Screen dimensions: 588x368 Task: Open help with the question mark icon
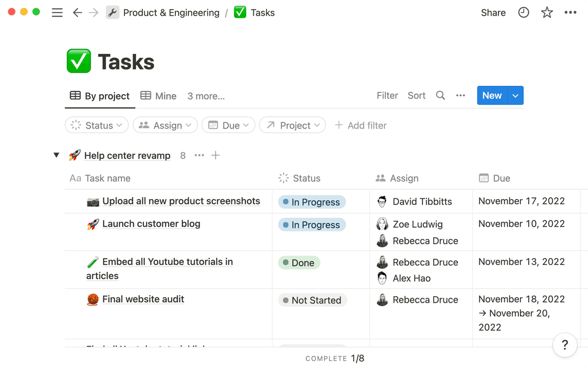click(564, 345)
